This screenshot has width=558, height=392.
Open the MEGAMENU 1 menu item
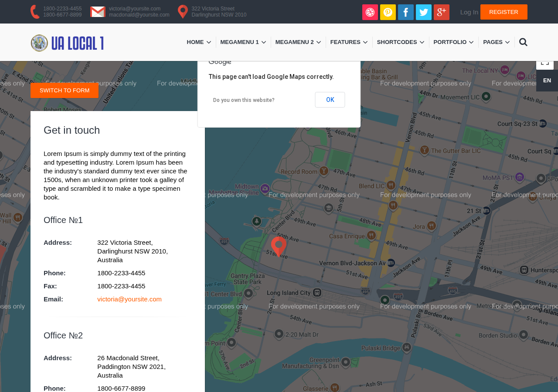point(239,42)
